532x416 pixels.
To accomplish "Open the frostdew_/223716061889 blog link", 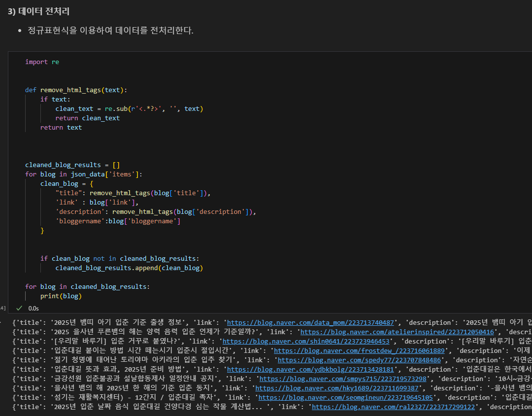I will click(359, 351).
